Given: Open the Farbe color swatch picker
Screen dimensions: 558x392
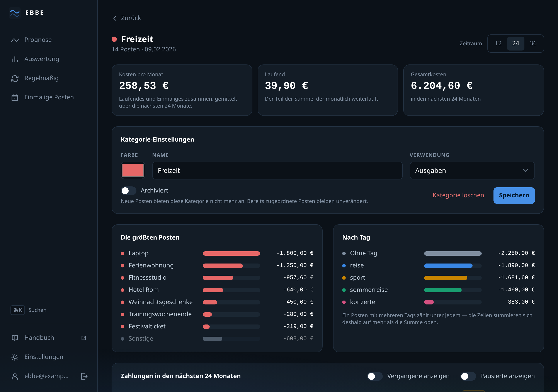Looking at the screenshot, I should pyautogui.click(x=133, y=170).
